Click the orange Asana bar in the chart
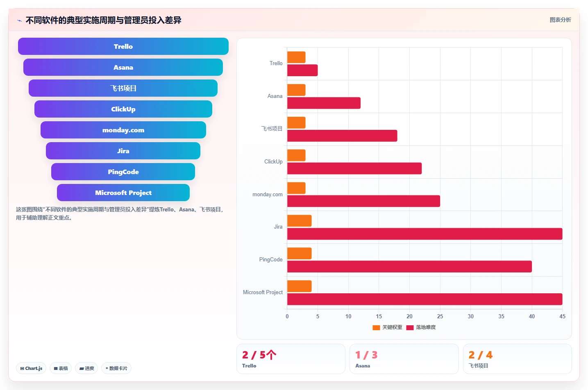588x390 pixels. coord(296,90)
